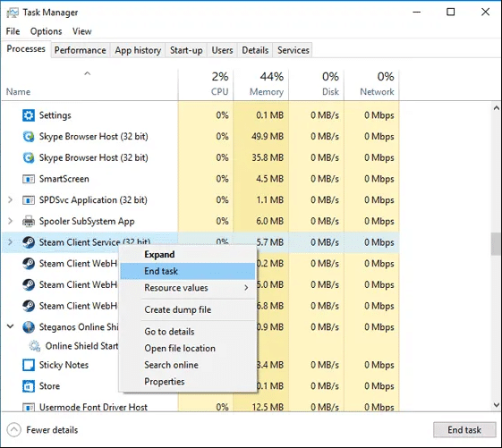The height and width of the screenshot is (448, 502).
Task: Close the Task Manager window
Action: click(485, 13)
